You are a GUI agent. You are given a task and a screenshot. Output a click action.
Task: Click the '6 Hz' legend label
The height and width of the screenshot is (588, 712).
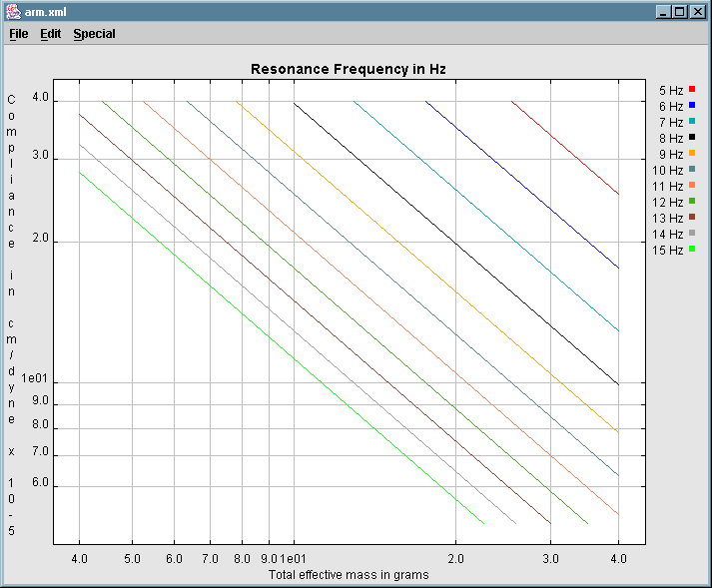[671, 106]
